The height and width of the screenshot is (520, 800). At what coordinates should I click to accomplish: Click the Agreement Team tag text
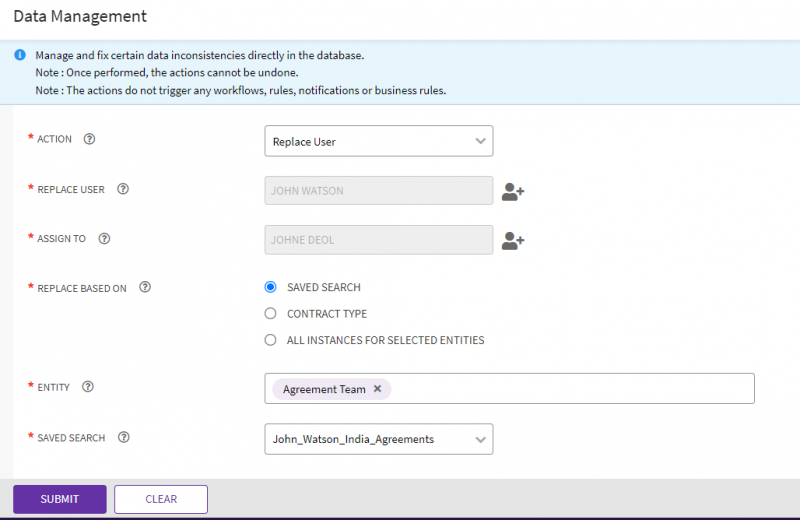click(x=324, y=389)
